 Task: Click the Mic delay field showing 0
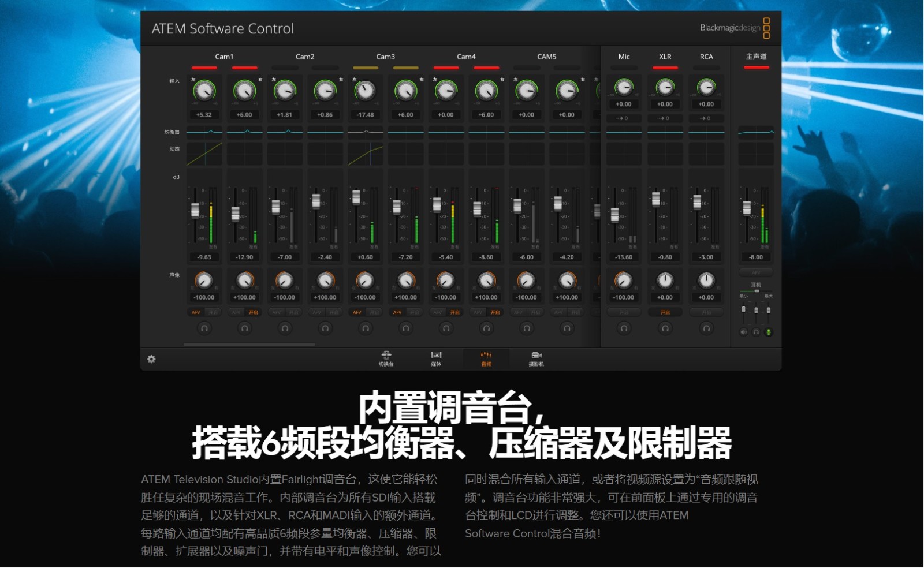624,118
